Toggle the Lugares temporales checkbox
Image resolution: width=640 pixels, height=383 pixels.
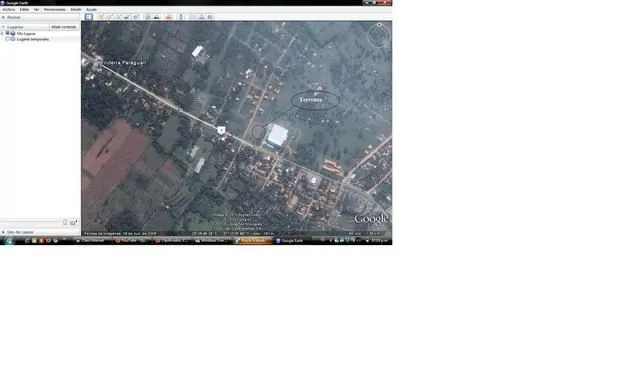pos(7,39)
